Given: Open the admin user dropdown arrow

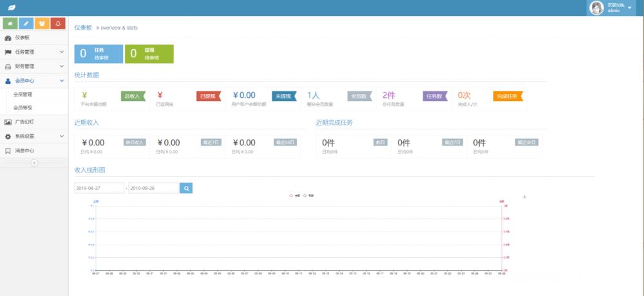Looking at the screenshot, I should point(629,8).
